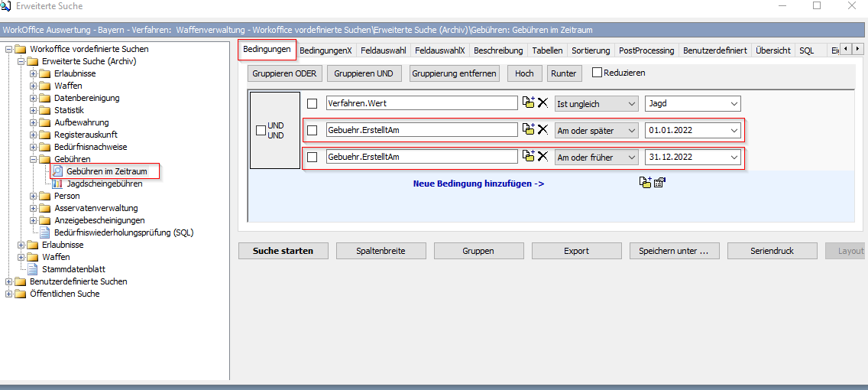Toggle the UND group checkbox

tap(261, 130)
